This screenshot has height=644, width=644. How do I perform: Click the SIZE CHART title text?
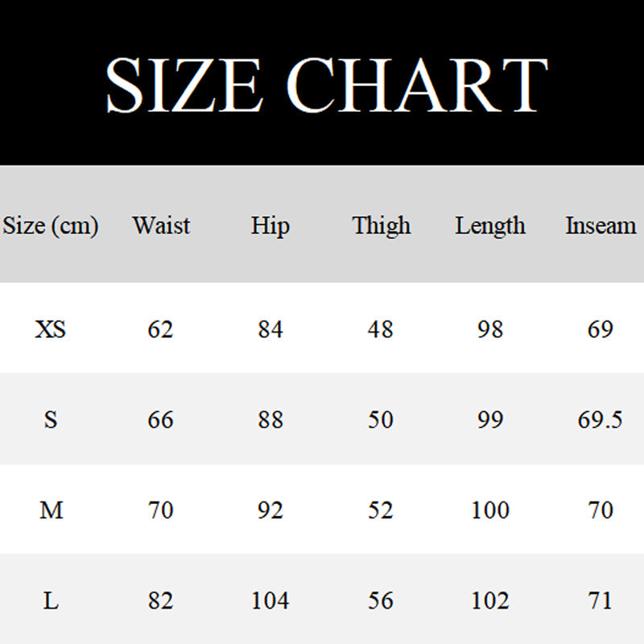(326, 85)
